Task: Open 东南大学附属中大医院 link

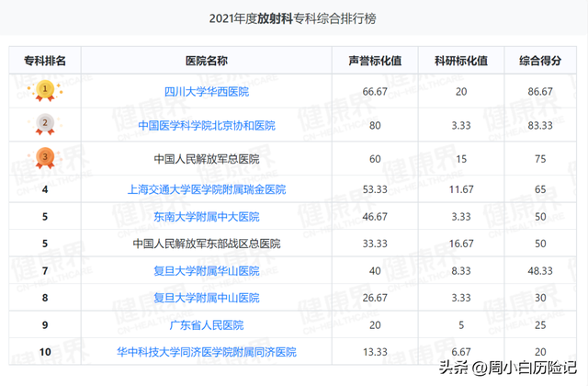Action: 207,217
